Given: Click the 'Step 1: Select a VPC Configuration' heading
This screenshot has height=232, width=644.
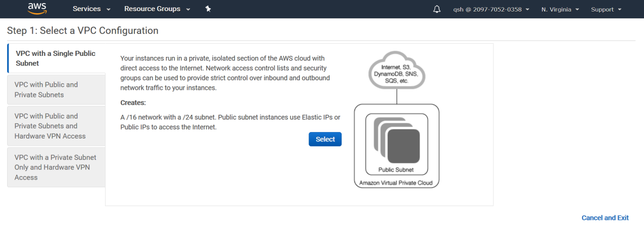Looking at the screenshot, I should (83, 30).
